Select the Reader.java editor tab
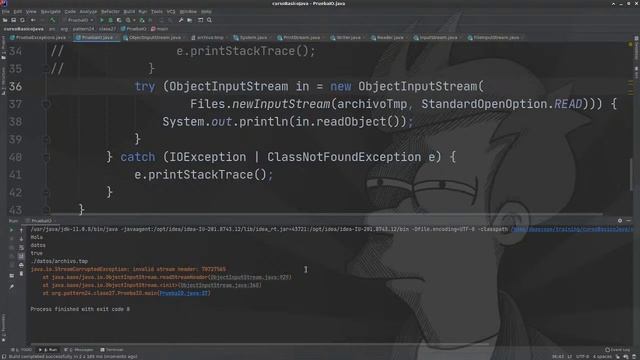 tap(389, 38)
